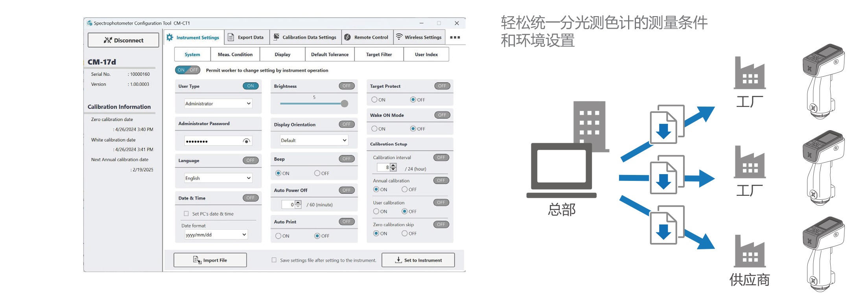
Task: Click the Export Data document icon
Action: (x=231, y=37)
